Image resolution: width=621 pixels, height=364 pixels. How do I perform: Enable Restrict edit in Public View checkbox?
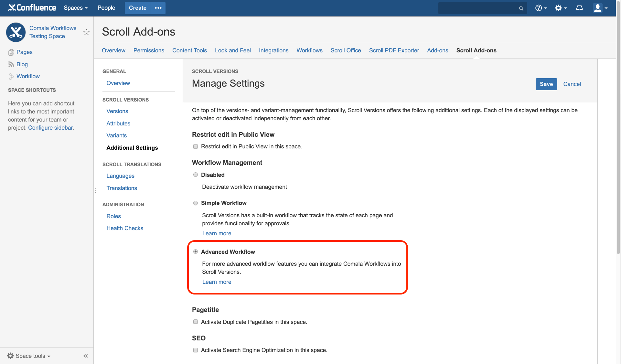(x=195, y=146)
